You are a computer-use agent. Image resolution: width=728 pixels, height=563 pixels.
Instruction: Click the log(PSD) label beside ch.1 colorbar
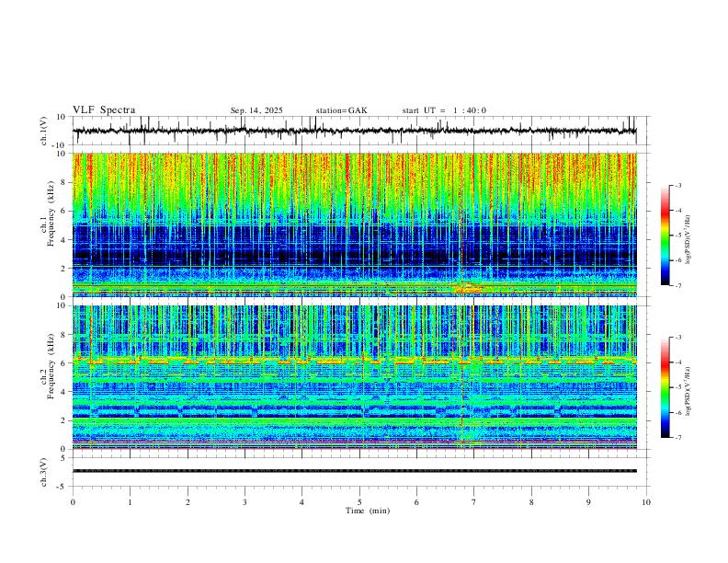point(688,239)
